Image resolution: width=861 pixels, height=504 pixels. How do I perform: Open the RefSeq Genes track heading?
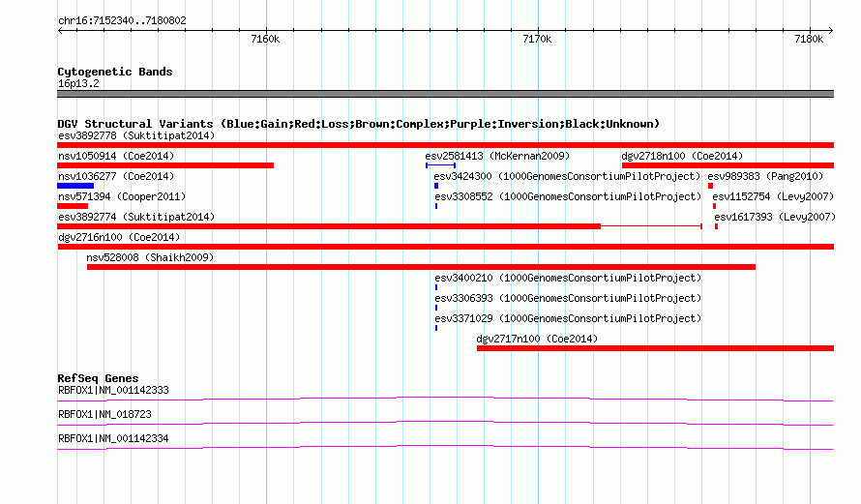[x=98, y=378]
